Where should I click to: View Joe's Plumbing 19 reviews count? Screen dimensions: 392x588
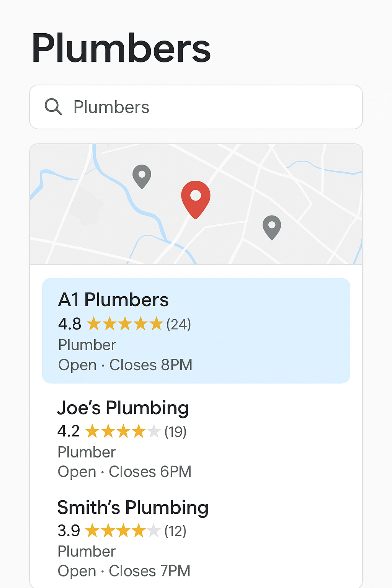[175, 432]
